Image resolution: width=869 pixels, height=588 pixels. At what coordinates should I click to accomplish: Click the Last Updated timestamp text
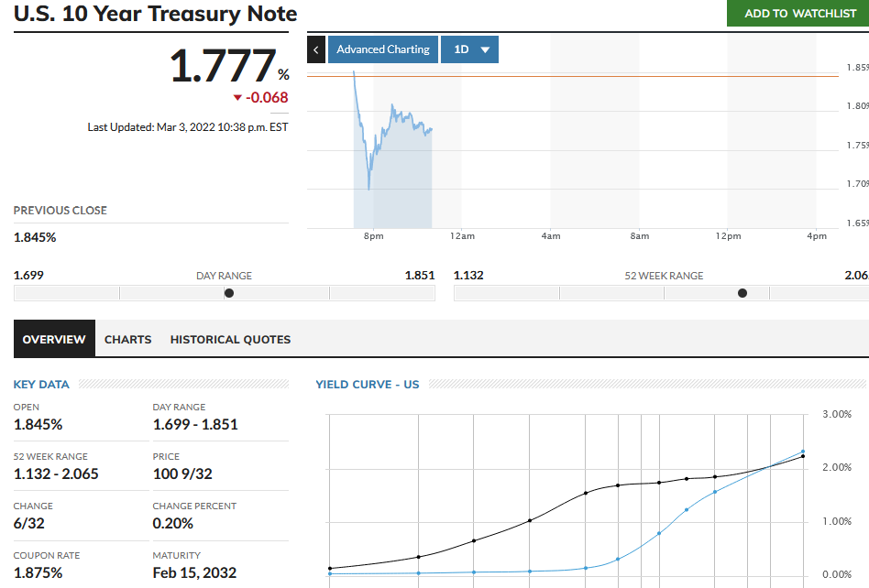tap(188, 127)
